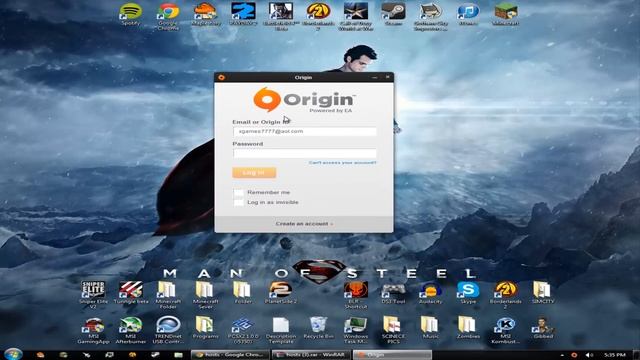Show hidden system tray icons
The image size is (640, 360).
(562, 355)
